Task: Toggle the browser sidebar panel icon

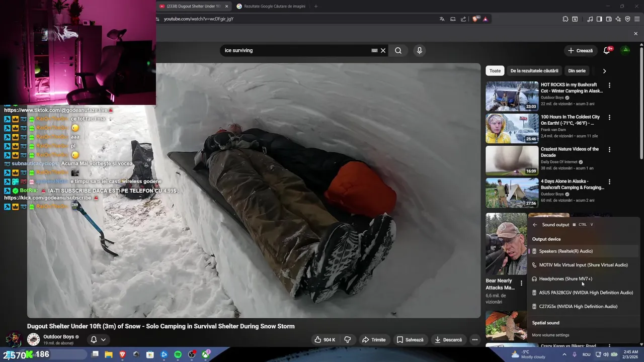Action: pos(599,19)
